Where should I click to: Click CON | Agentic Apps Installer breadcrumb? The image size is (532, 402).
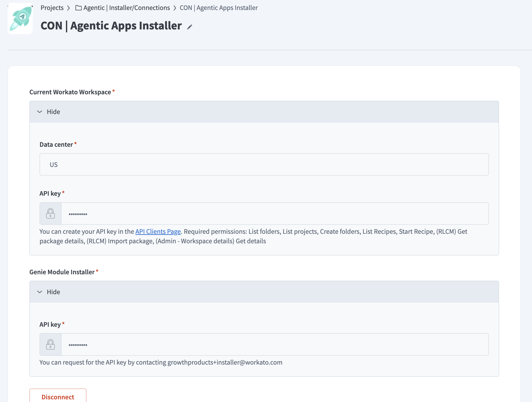pos(219,8)
